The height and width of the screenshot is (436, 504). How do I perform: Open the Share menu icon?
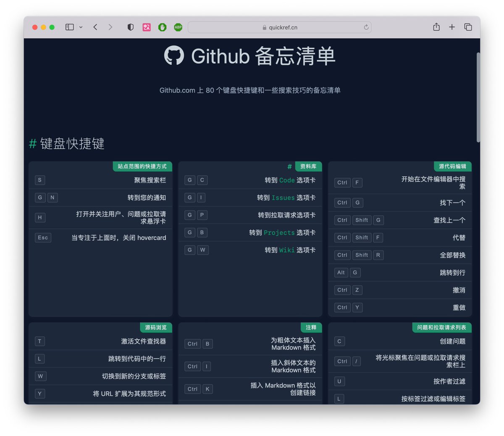pos(436,26)
